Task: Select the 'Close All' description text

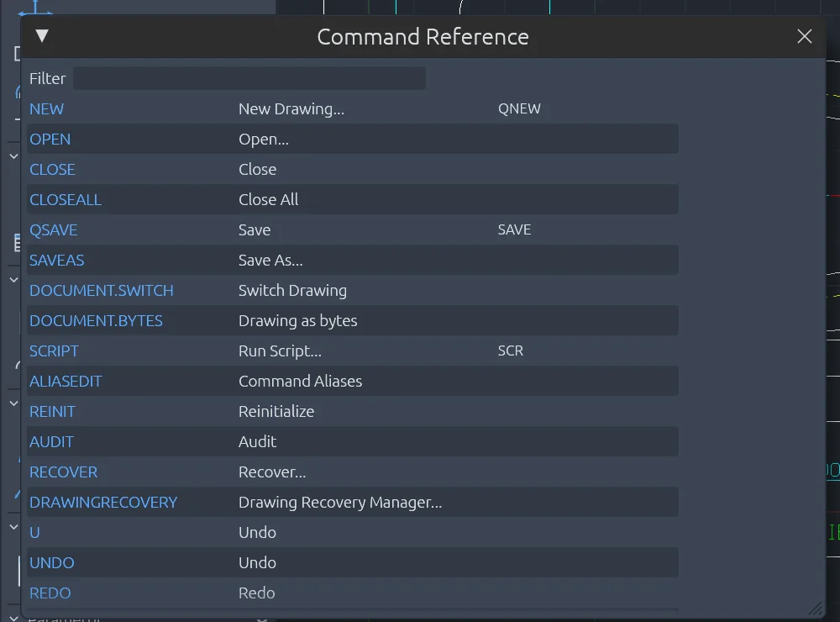Action: click(x=269, y=199)
